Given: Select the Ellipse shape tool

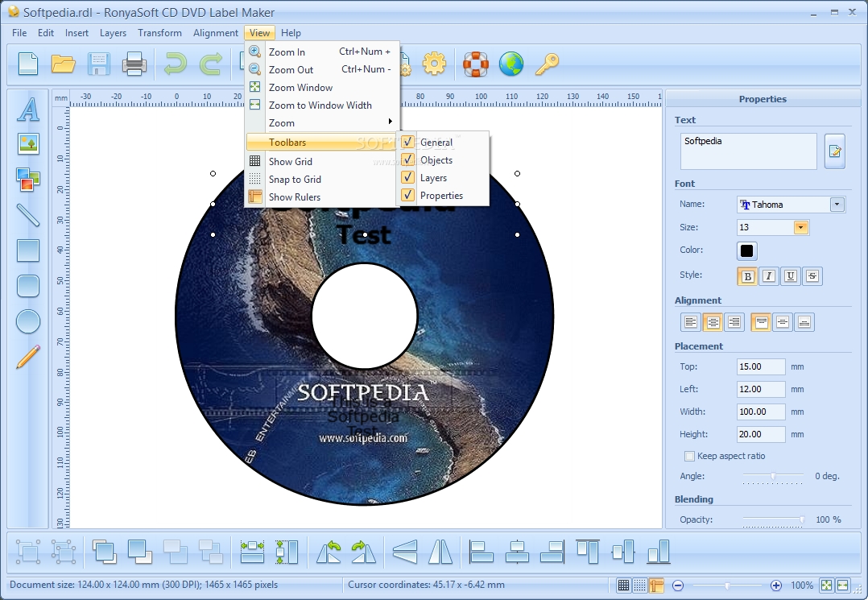Looking at the screenshot, I should [x=27, y=321].
